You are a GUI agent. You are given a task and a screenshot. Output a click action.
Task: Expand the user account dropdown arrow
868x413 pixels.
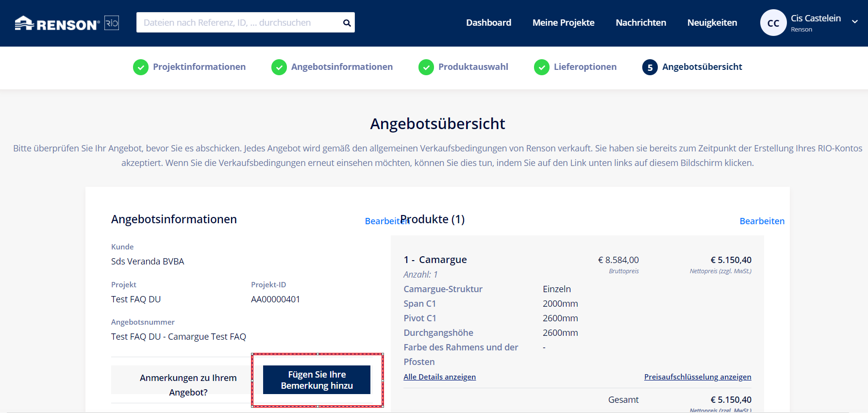[x=855, y=22]
